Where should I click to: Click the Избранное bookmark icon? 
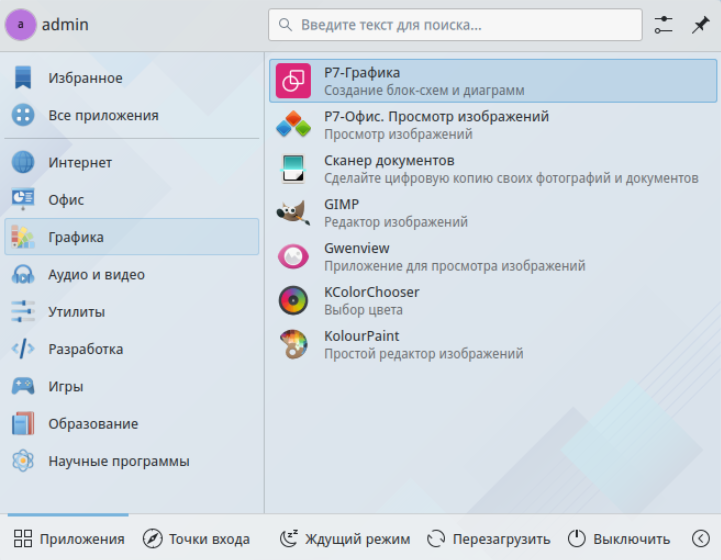click(23, 77)
